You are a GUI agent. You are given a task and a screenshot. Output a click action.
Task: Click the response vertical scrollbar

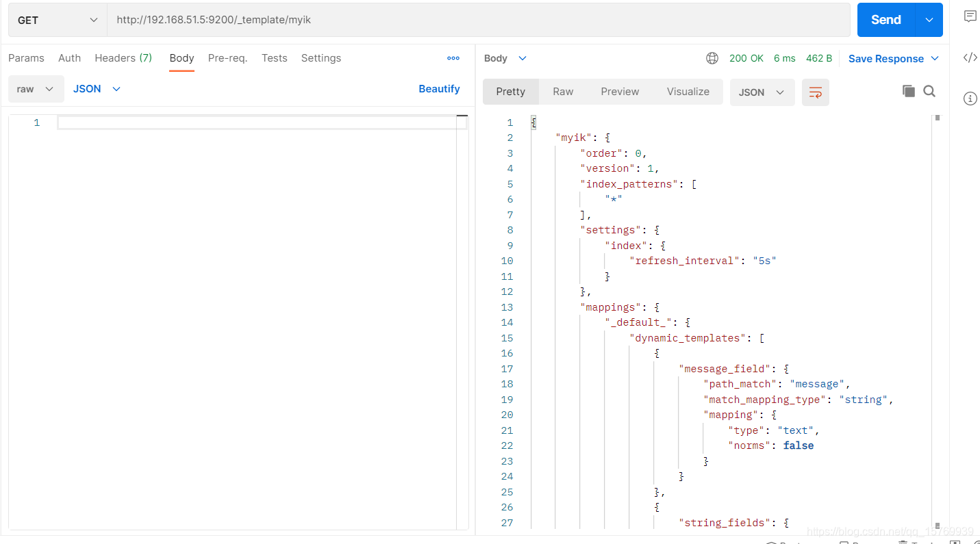(x=938, y=322)
